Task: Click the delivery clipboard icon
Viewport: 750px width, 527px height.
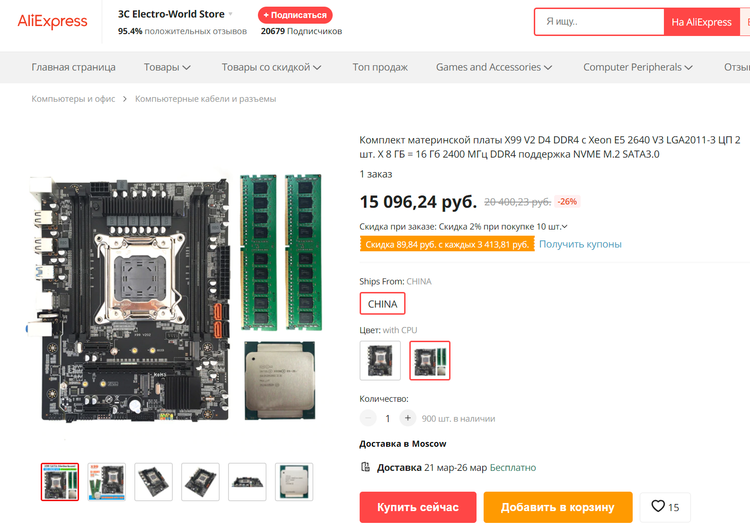Action: pos(365,467)
